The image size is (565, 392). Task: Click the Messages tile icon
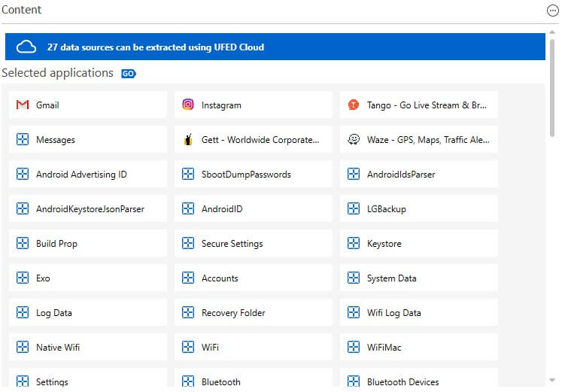(x=23, y=139)
